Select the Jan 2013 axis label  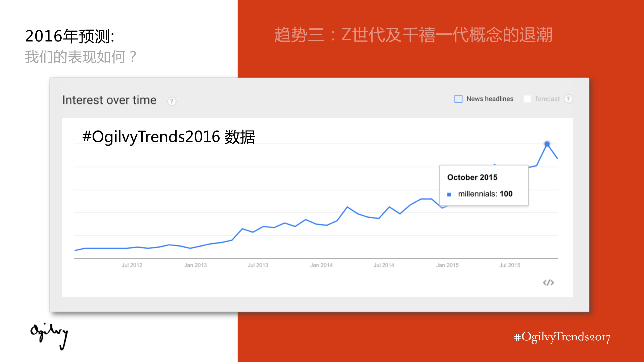(195, 265)
